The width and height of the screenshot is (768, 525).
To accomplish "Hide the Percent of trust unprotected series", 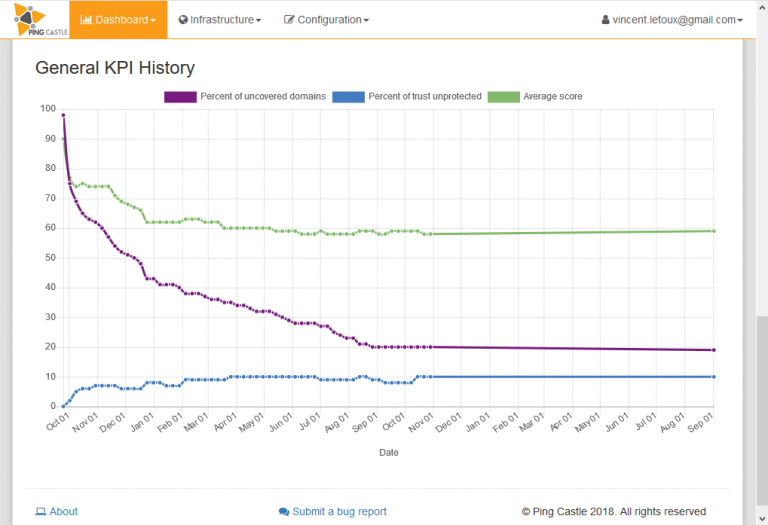I will pyautogui.click(x=425, y=96).
